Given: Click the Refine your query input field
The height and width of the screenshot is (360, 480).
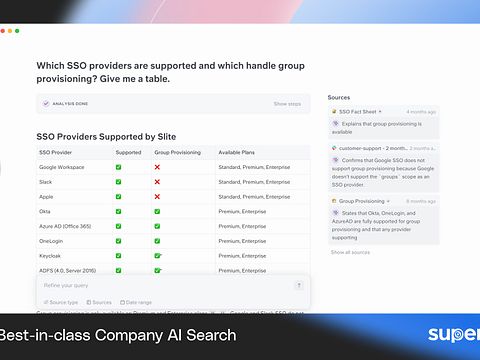Looking at the screenshot, I should click(168, 285).
